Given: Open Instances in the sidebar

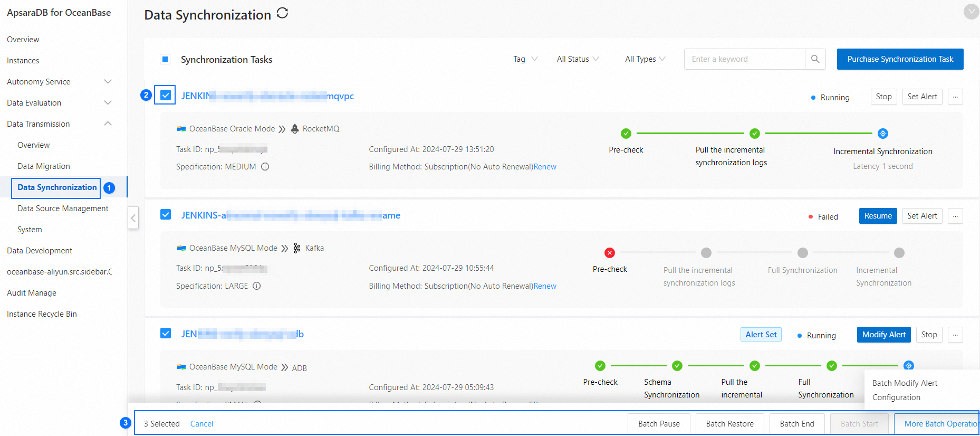Looking at the screenshot, I should pos(23,61).
